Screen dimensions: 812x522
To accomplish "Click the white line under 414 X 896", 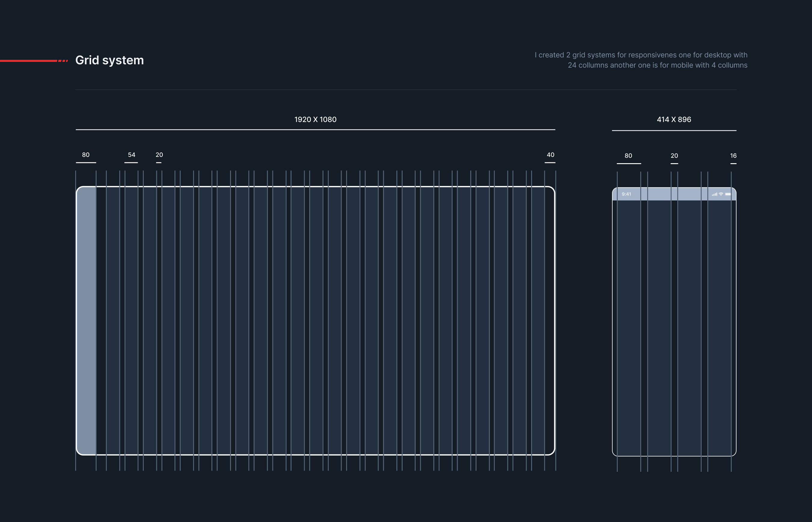I will [674, 130].
